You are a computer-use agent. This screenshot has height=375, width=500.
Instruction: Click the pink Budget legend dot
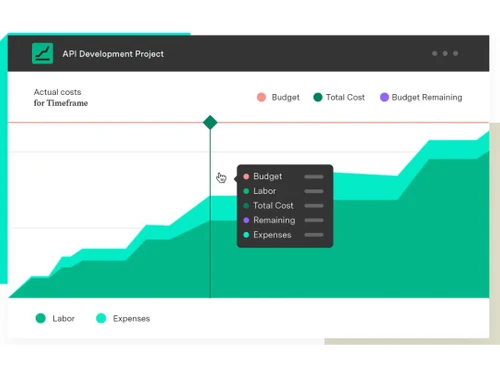pyautogui.click(x=261, y=97)
